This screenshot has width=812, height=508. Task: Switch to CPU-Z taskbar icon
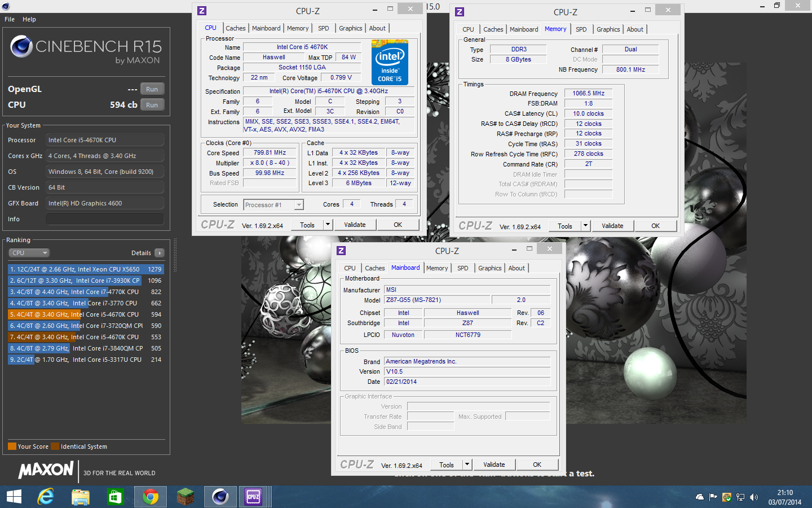254,497
